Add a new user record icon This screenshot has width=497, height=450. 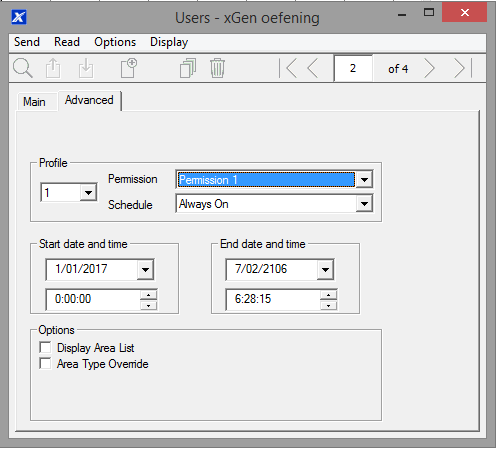129,68
